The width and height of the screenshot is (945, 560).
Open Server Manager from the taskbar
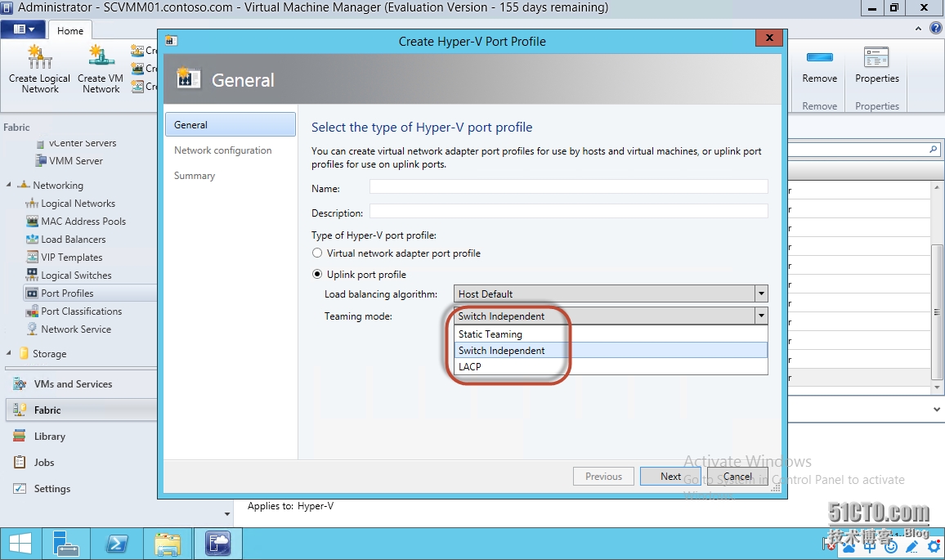tap(66, 544)
